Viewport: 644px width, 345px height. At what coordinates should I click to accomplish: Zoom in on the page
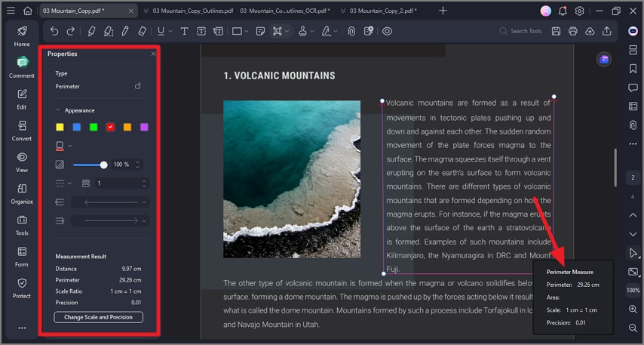[x=633, y=309]
